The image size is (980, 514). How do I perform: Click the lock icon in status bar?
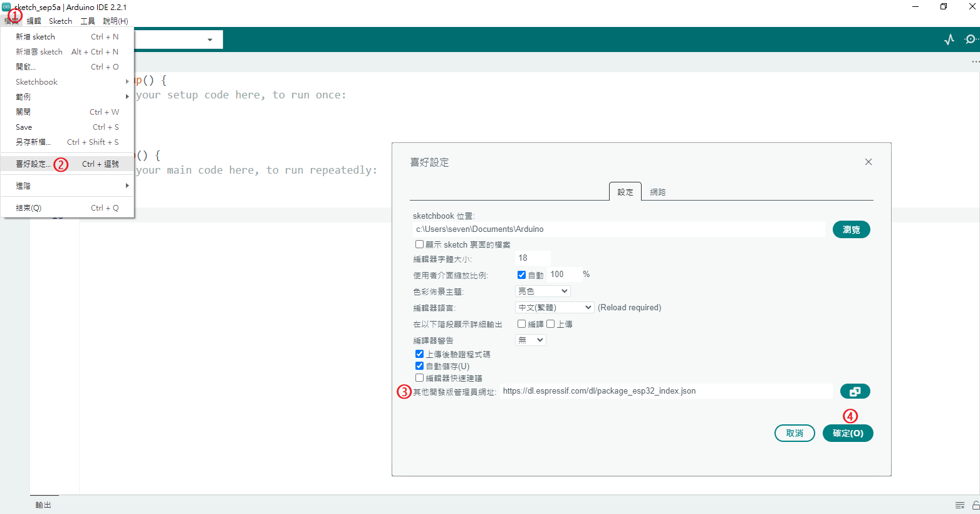click(x=976, y=505)
